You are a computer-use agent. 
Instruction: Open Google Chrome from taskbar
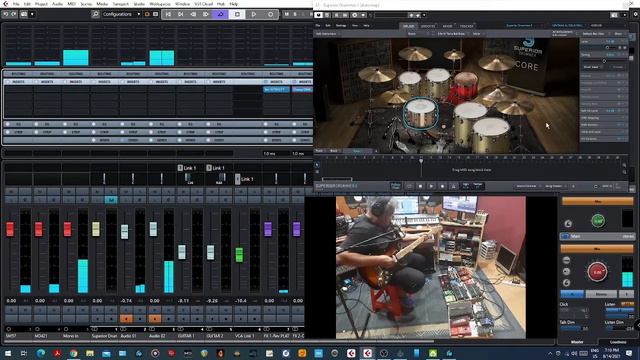pyautogui.click(x=73, y=353)
